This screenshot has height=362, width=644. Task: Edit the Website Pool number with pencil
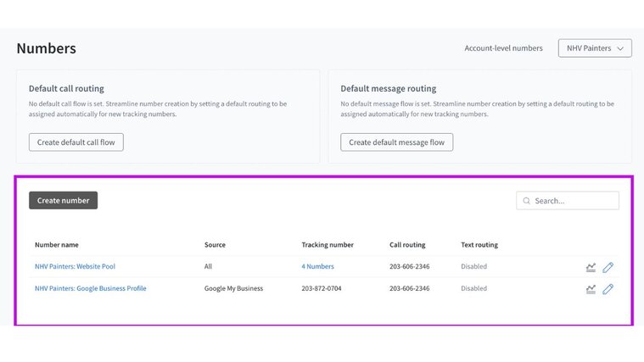tap(608, 268)
